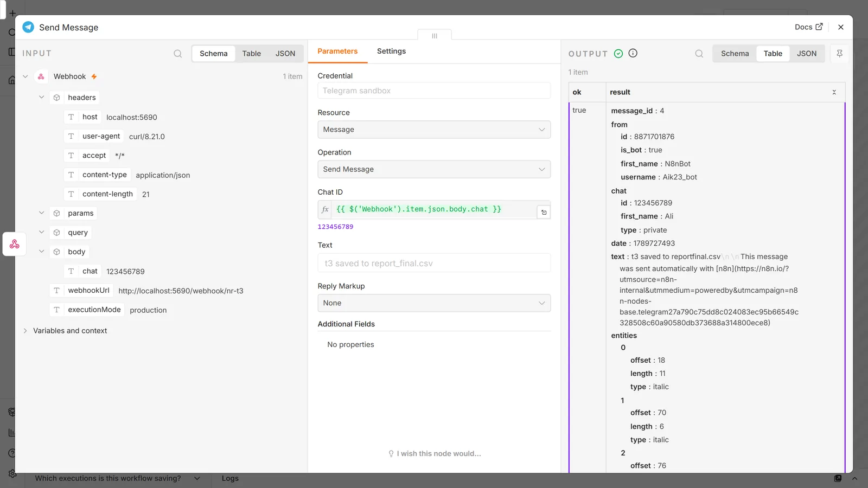Close the Send Message dialog
This screenshot has width=868, height=488.
point(841,27)
